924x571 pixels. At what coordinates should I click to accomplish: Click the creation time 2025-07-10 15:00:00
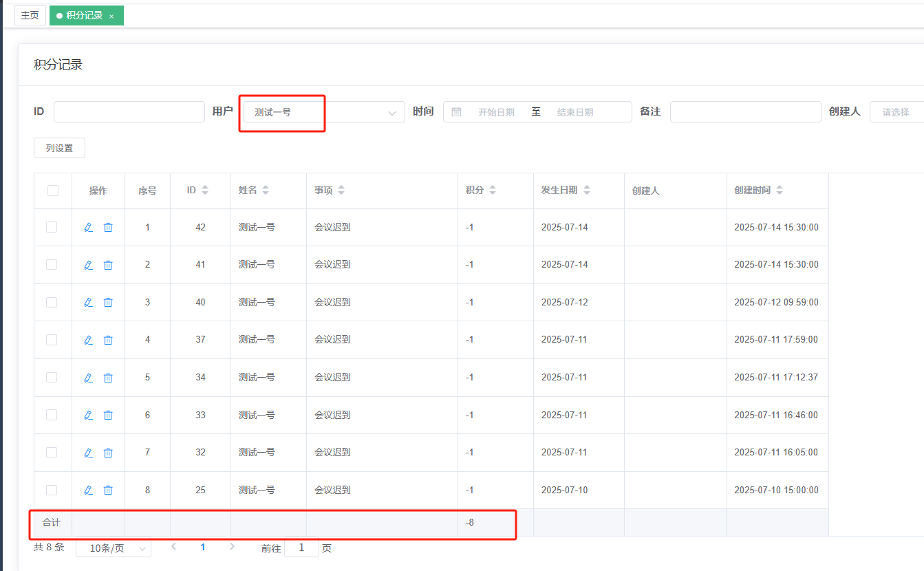click(x=776, y=490)
